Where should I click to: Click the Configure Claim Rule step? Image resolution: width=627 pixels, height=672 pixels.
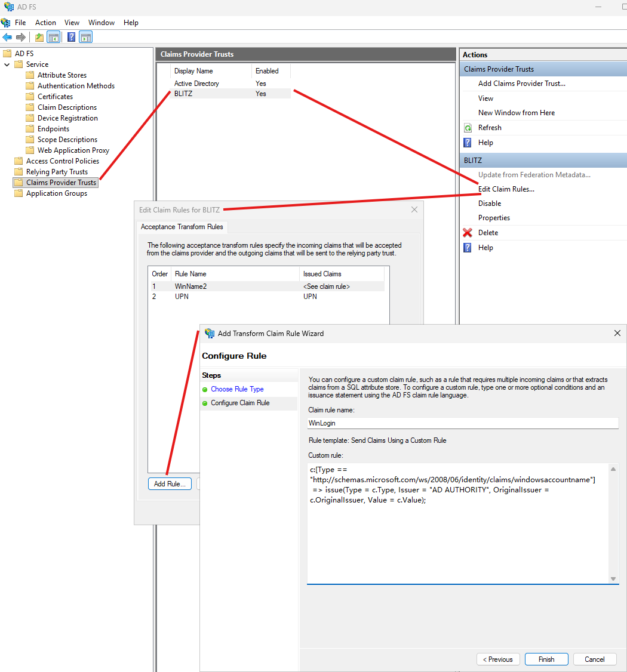pyautogui.click(x=240, y=403)
